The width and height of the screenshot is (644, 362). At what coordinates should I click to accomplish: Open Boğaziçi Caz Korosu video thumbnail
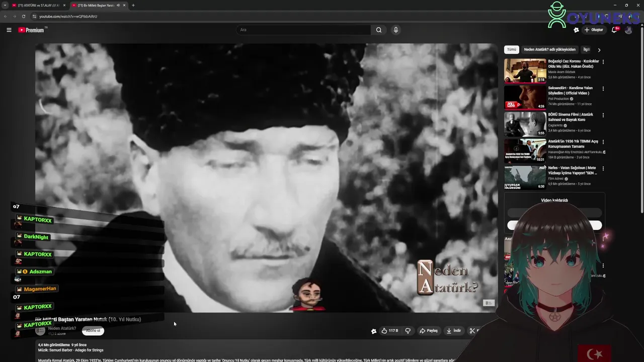[525, 71]
